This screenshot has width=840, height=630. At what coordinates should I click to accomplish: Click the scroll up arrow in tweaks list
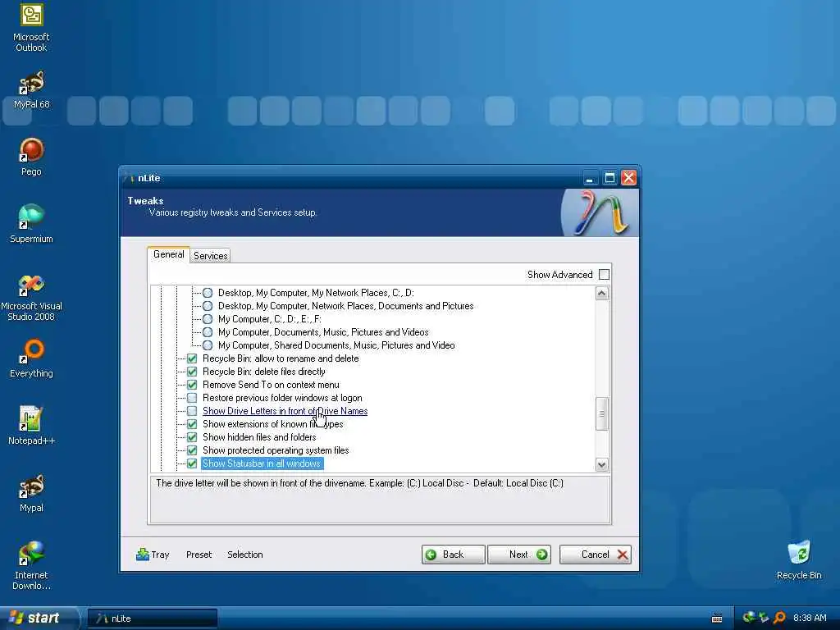pyautogui.click(x=601, y=293)
